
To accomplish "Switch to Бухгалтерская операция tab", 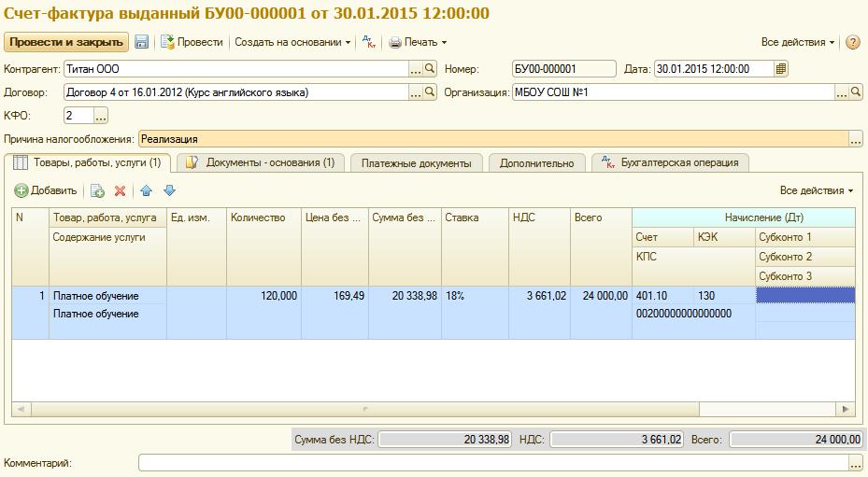I will point(670,162).
